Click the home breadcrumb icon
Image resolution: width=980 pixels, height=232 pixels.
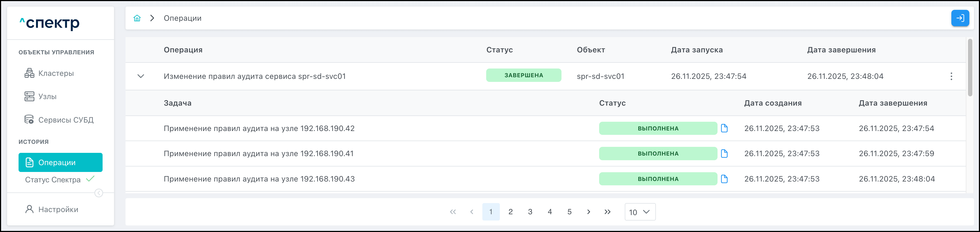coord(137,18)
